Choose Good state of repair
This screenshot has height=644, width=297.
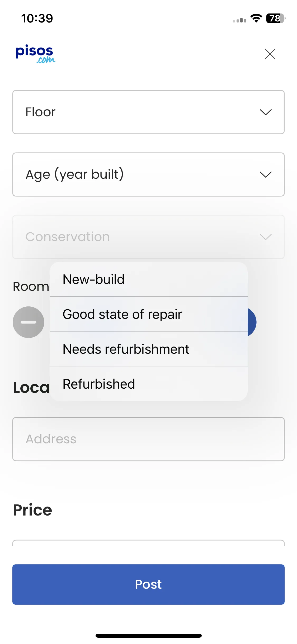149,314
